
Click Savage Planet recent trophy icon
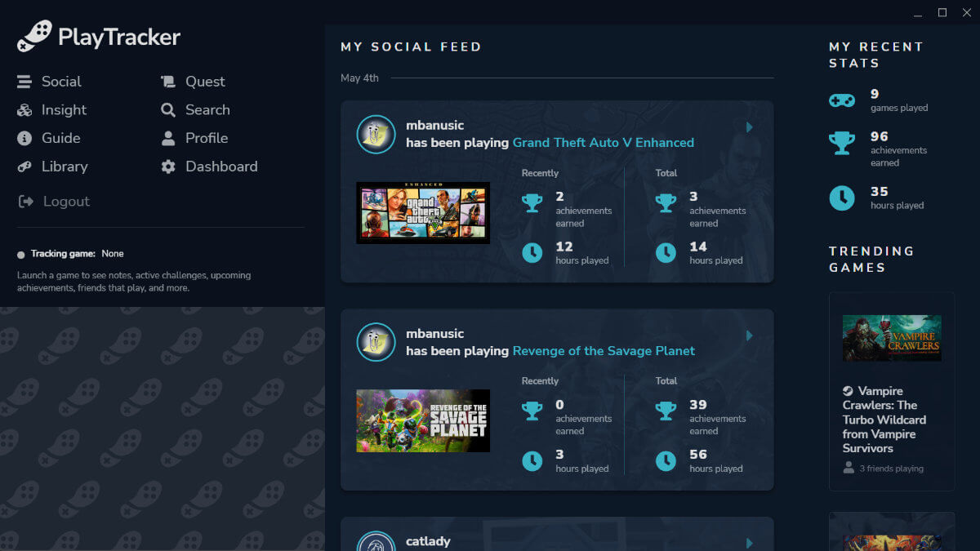click(532, 411)
